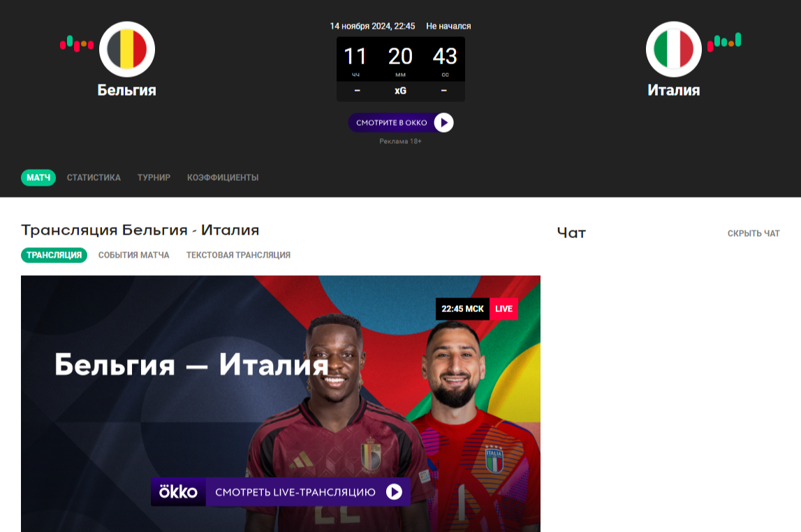Switch to the Статистика tab

(x=94, y=177)
